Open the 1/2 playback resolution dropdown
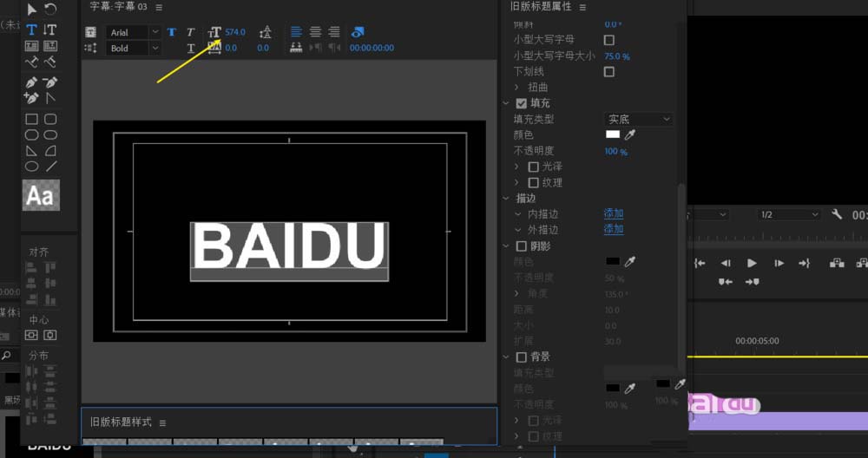 pos(788,214)
